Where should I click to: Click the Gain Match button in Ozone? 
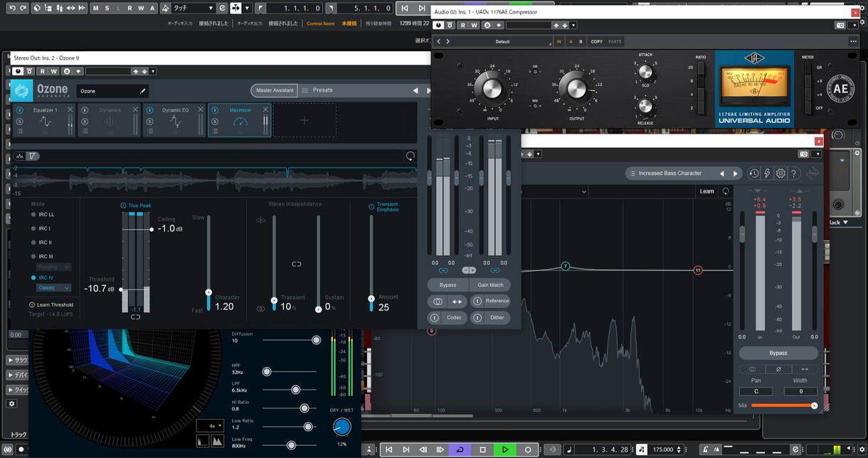(x=490, y=284)
